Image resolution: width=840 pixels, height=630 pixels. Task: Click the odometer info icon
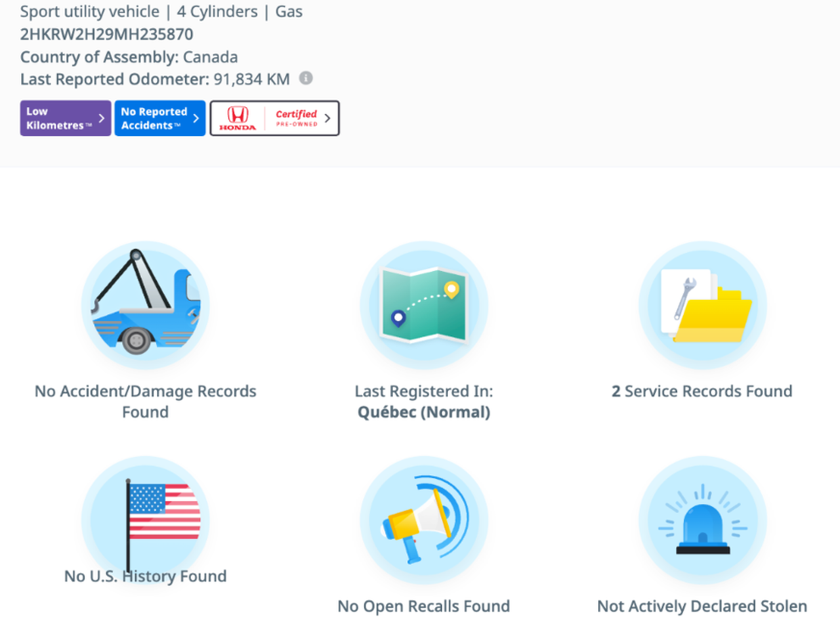click(x=306, y=78)
